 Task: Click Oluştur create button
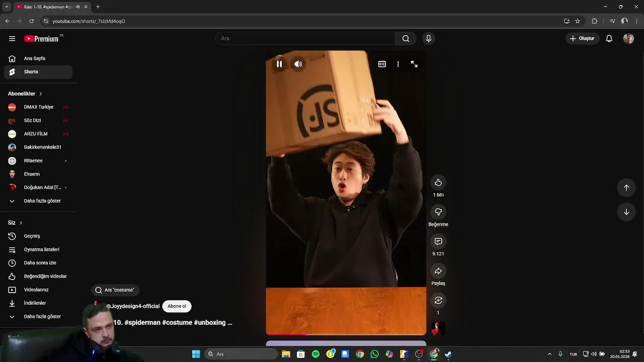[582, 39]
